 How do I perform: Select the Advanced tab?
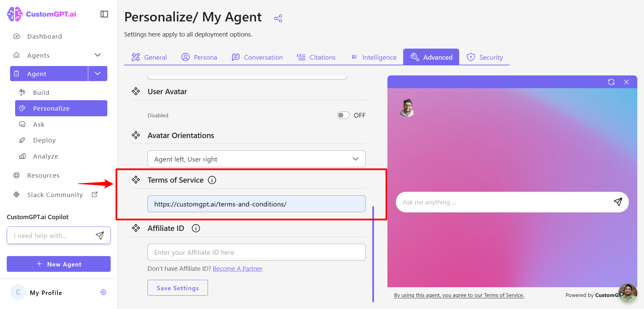click(431, 57)
